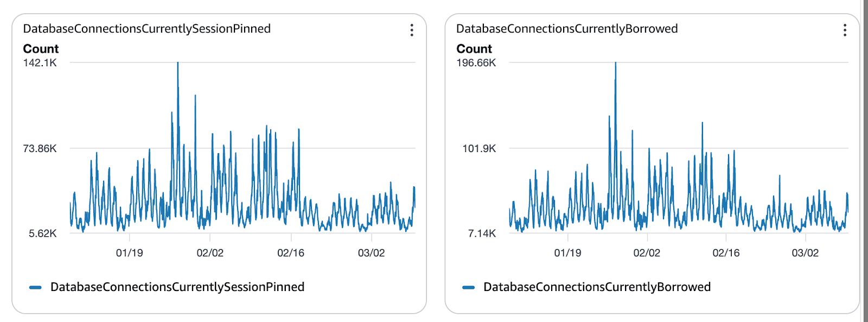868x322 pixels.
Task: Click the 101.9K y-axis label
Action: point(479,148)
